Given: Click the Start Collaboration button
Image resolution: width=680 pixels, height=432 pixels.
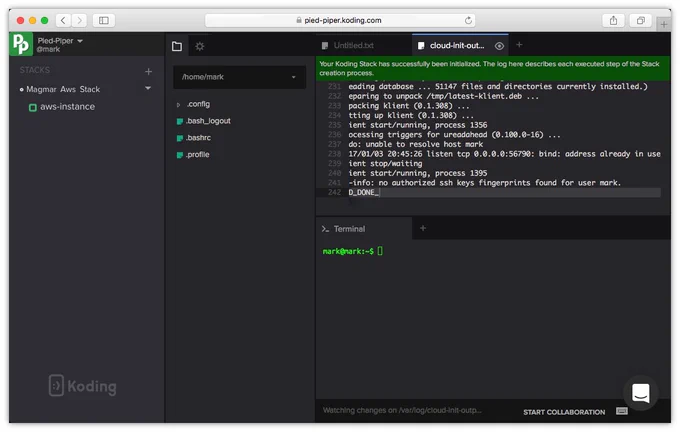Looking at the screenshot, I should click(564, 412).
